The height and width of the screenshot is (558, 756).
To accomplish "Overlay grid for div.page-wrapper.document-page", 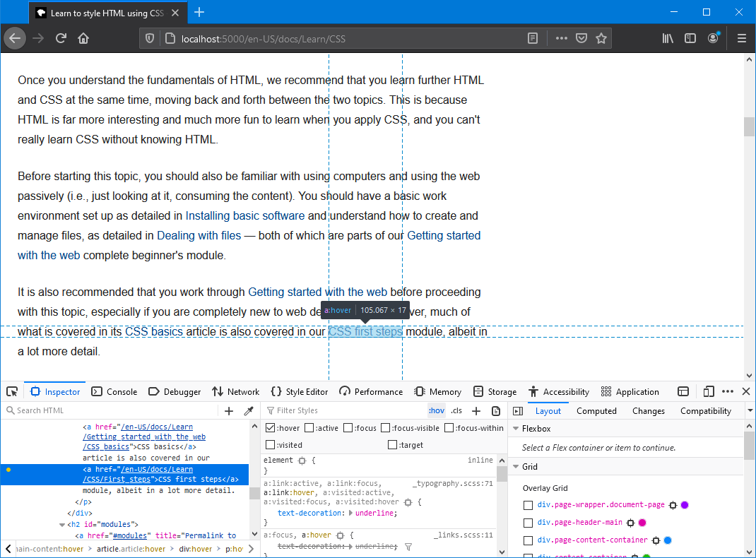I will 528,505.
